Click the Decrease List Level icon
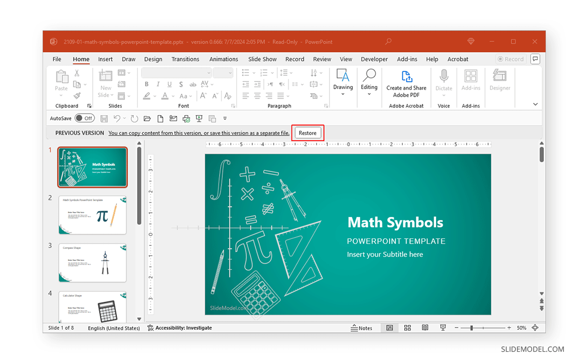The image size is (588, 364). tap(246, 84)
